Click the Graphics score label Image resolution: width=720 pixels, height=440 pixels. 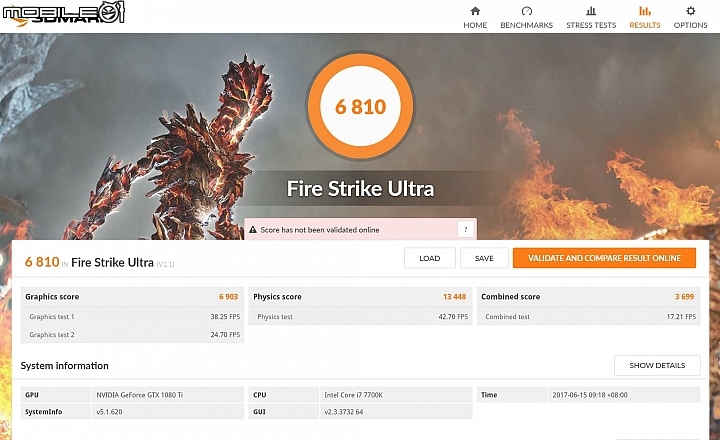[x=52, y=297]
